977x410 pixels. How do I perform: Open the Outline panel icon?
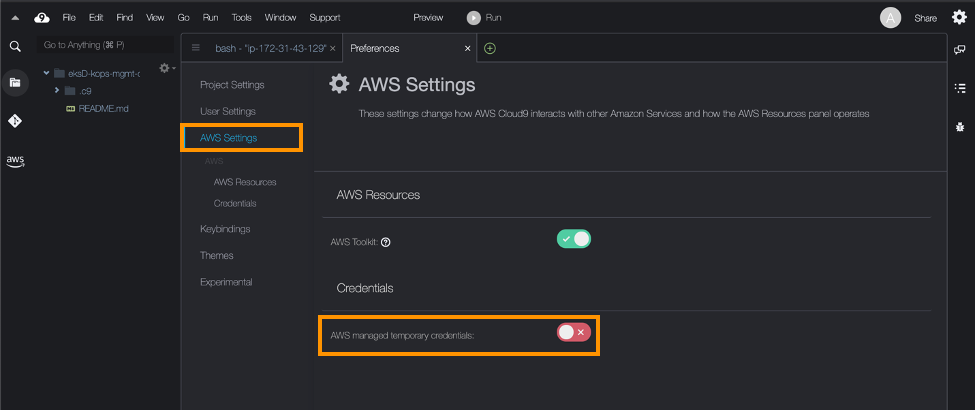point(960,88)
